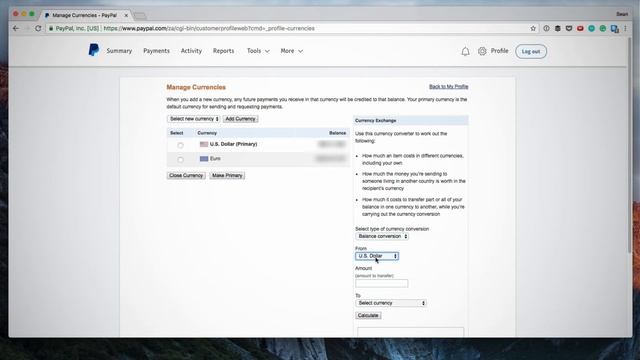
Task: Click the Currency column header
Action: pos(207,133)
